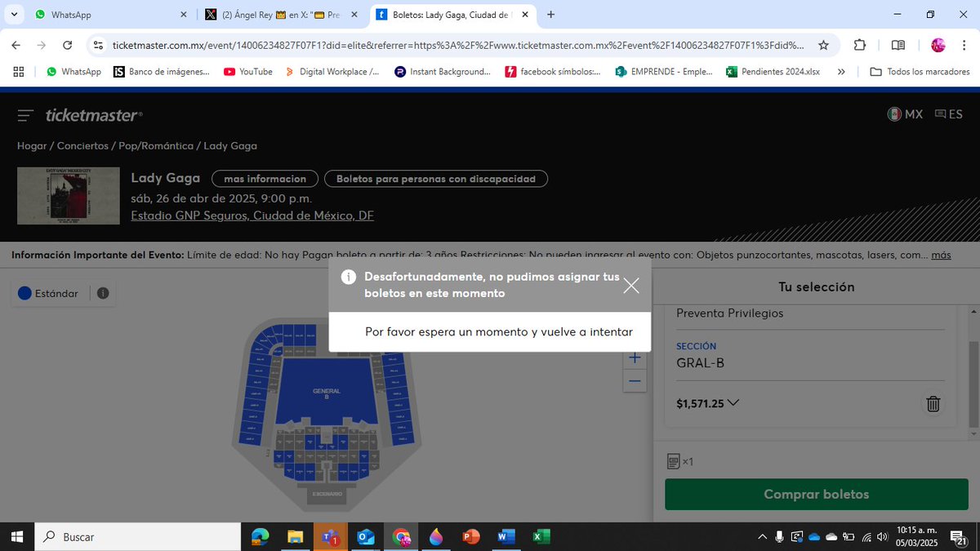Open the reading mode side panel icon

[898, 46]
